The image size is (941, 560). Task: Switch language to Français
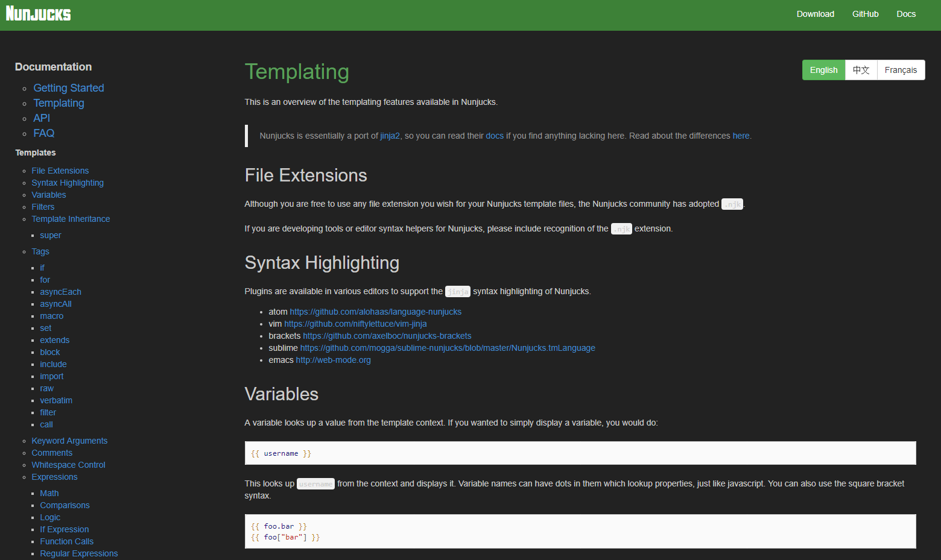[x=901, y=70]
